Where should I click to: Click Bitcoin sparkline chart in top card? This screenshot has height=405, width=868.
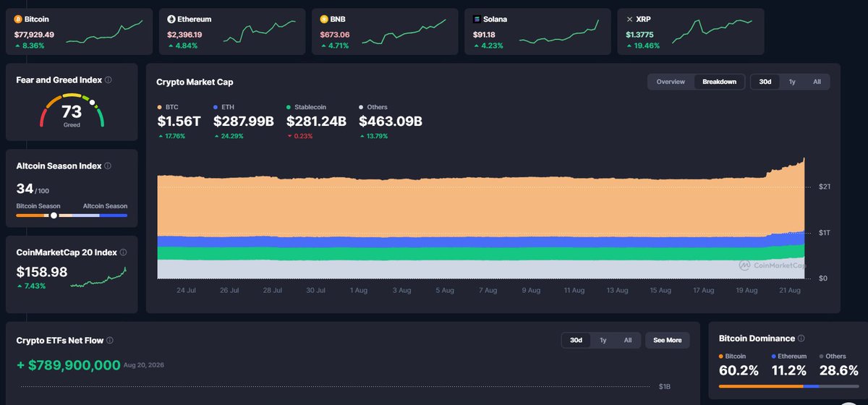coord(104,33)
